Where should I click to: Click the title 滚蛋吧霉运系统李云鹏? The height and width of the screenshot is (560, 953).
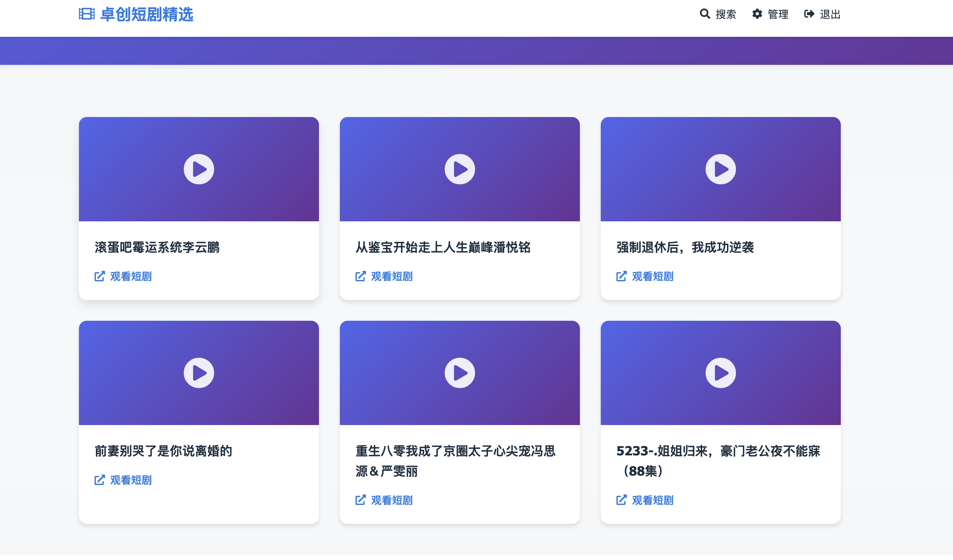coord(157,247)
